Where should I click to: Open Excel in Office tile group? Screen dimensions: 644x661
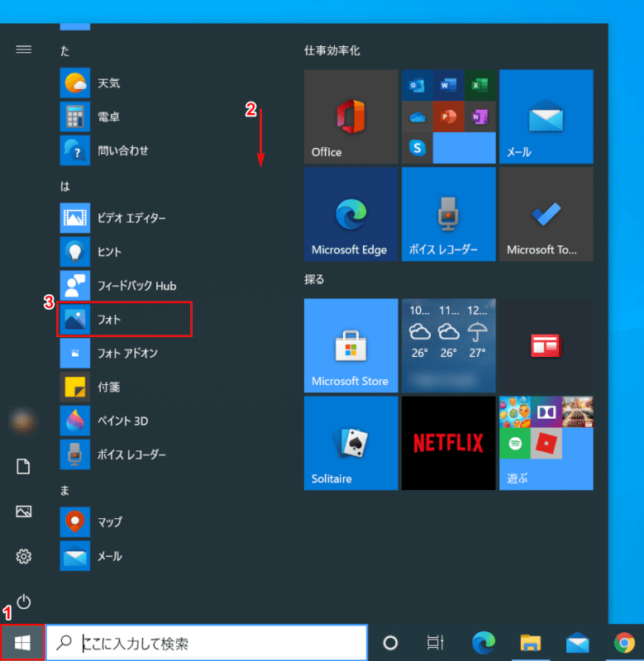click(479, 85)
